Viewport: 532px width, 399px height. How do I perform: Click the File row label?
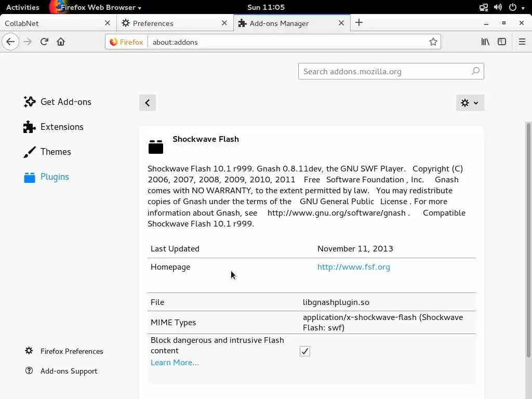coord(157,302)
